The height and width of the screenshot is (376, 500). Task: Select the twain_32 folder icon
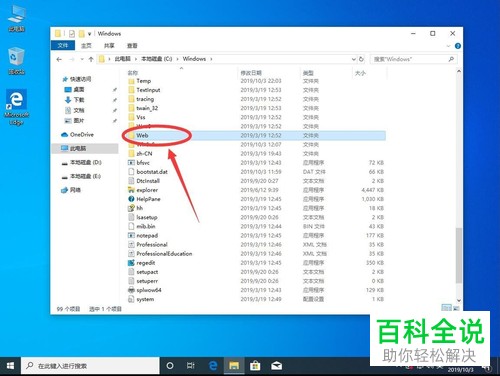coord(131,108)
